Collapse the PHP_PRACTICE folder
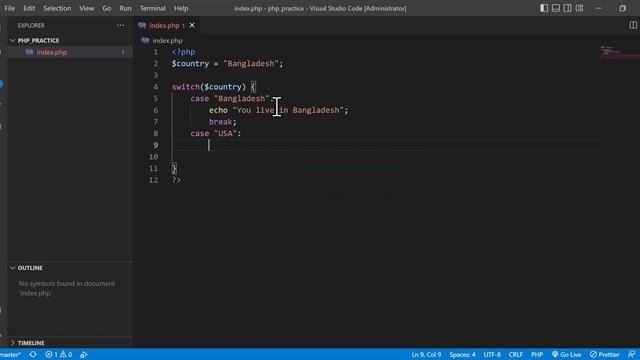This screenshot has width=640, height=360. (38, 40)
